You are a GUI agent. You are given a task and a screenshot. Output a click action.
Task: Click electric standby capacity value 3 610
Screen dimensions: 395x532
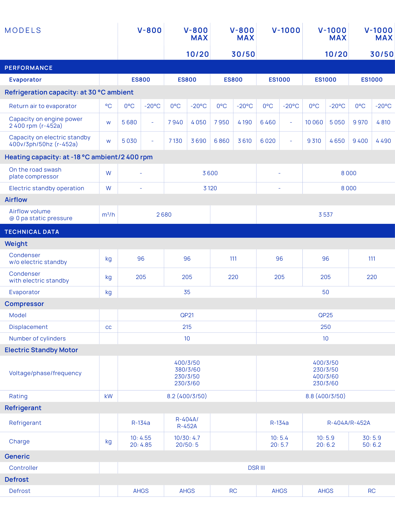click(245, 141)
